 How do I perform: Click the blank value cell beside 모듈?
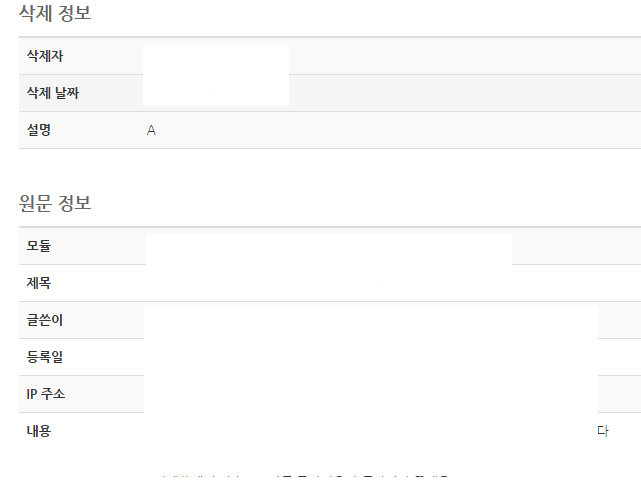click(329, 249)
